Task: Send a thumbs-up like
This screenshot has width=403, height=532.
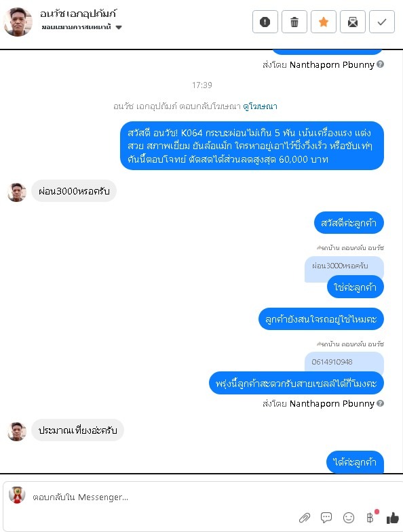Action: pos(393,518)
